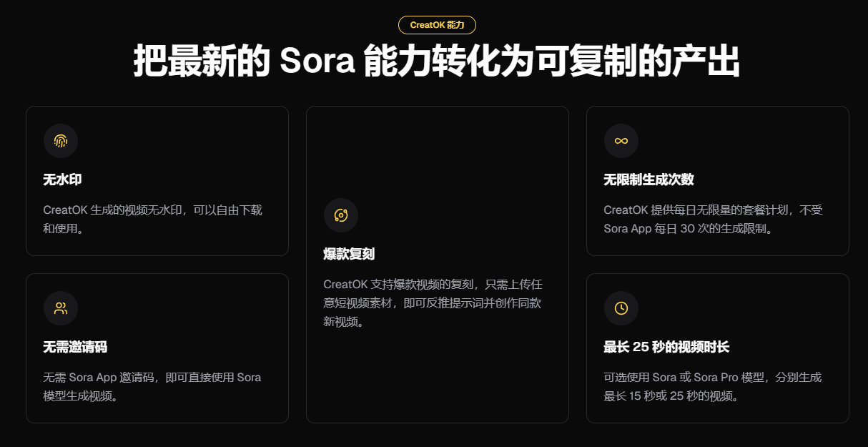The image size is (868, 447).
Task: Open the 爆款复刻 card title
Action: pyautogui.click(x=349, y=254)
